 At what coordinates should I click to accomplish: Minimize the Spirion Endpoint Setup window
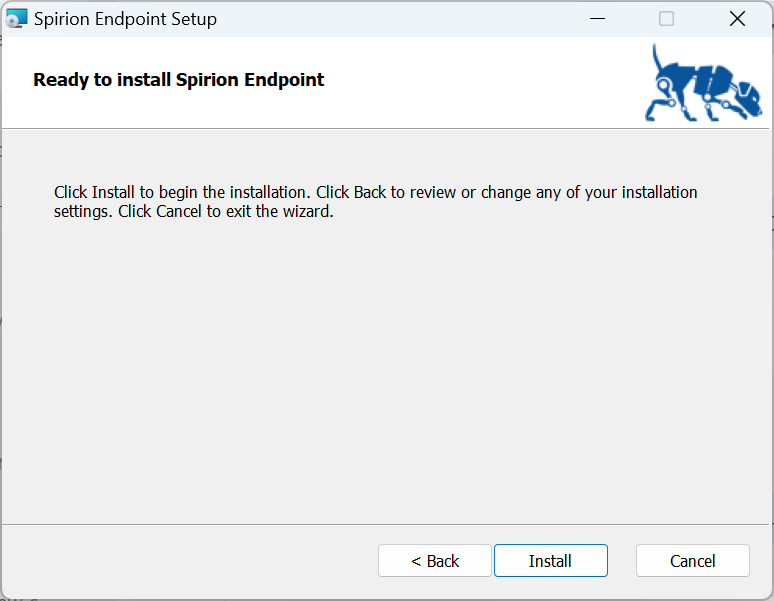(598, 19)
